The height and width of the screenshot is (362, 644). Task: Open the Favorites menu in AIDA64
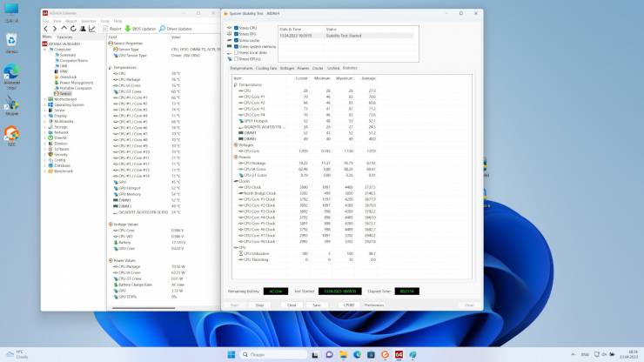pyautogui.click(x=88, y=21)
